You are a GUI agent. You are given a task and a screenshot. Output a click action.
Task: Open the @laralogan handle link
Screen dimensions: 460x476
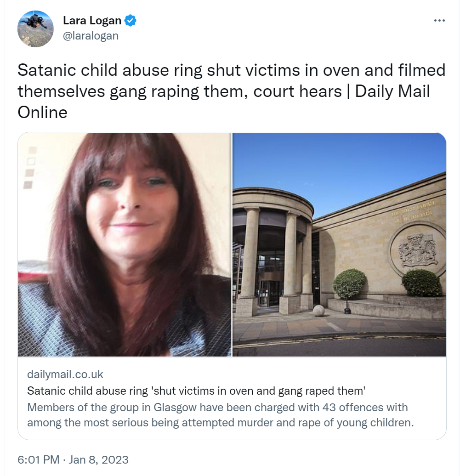pyautogui.click(x=91, y=36)
